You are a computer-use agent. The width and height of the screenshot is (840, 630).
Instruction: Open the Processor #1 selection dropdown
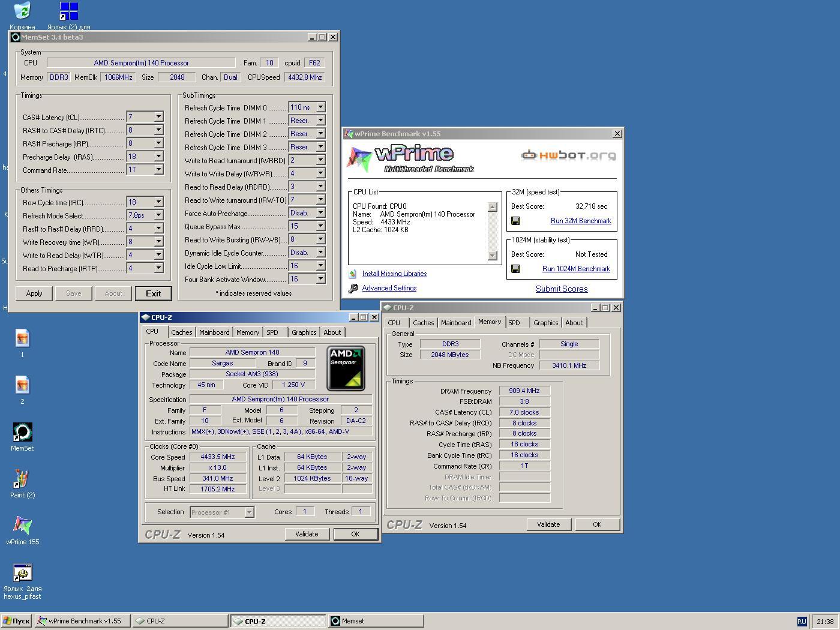(249, 512)
